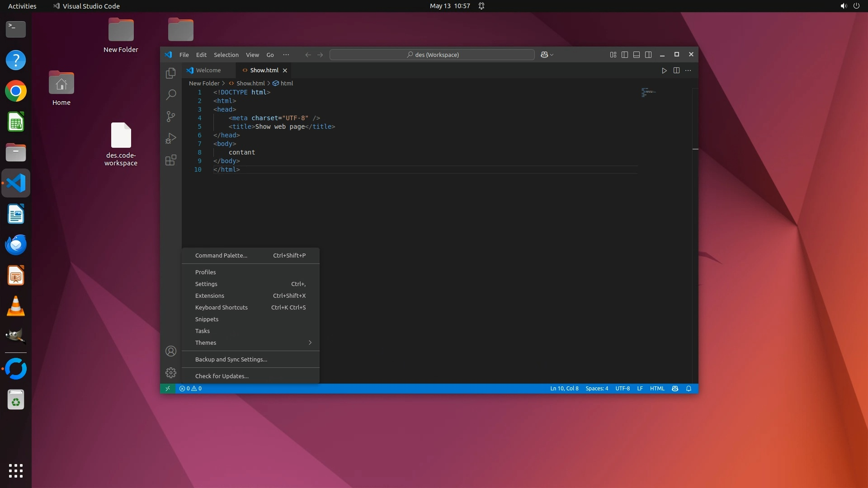Click the Run play icon in the editor toolbar

[x=664, y=70]
